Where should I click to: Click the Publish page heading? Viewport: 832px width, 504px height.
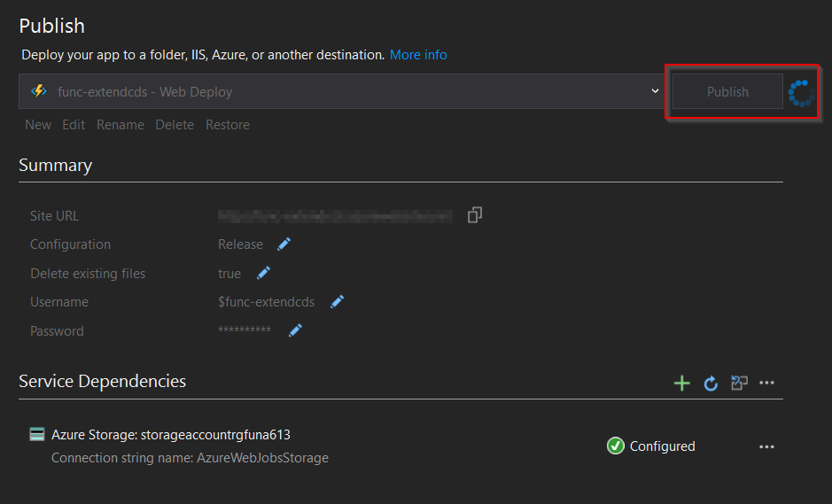tap(52, 26)
